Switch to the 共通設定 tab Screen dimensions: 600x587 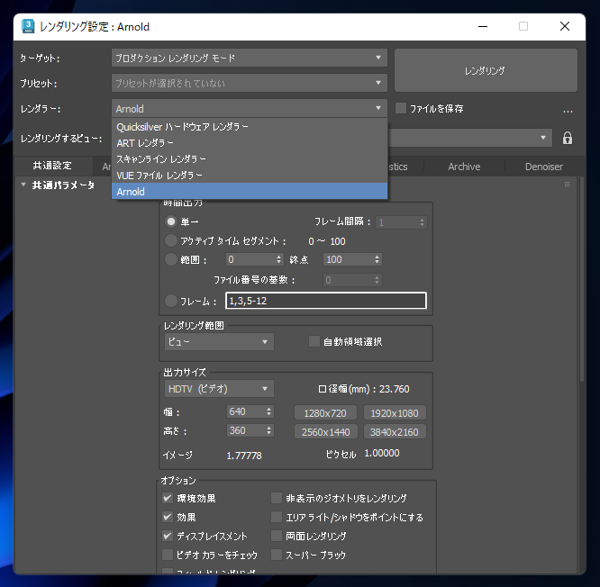point(52,166)
